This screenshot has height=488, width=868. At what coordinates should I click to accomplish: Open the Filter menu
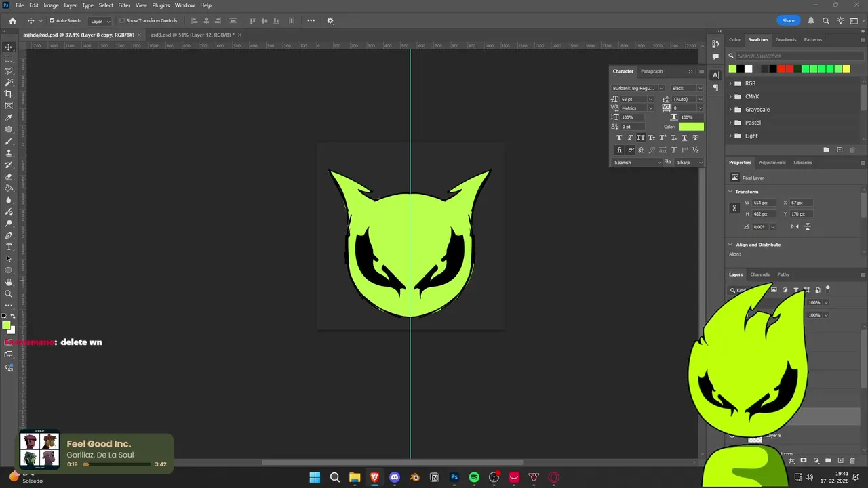point(124,5)
